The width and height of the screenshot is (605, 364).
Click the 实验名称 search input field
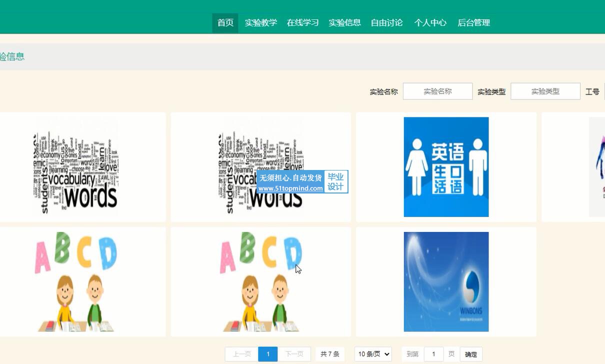tap(437, 91)
